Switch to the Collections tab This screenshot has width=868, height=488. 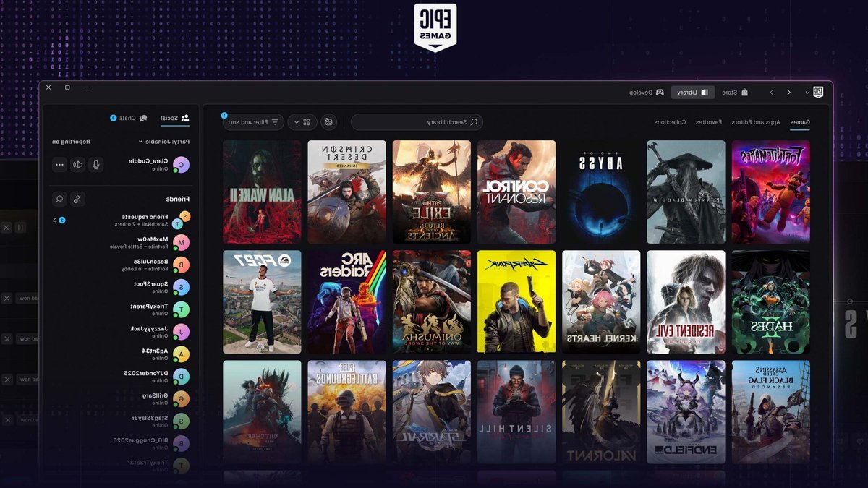click(671, 122)
